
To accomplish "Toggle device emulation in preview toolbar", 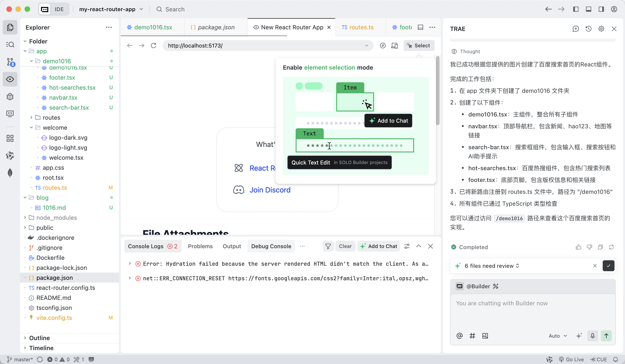I will 394,45.
